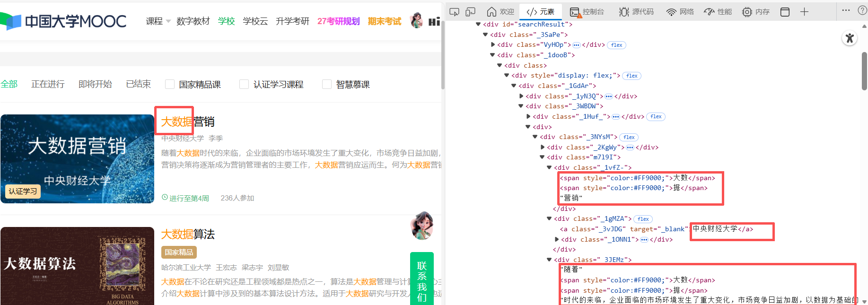Click the application panel icon in DevTools

785,12
